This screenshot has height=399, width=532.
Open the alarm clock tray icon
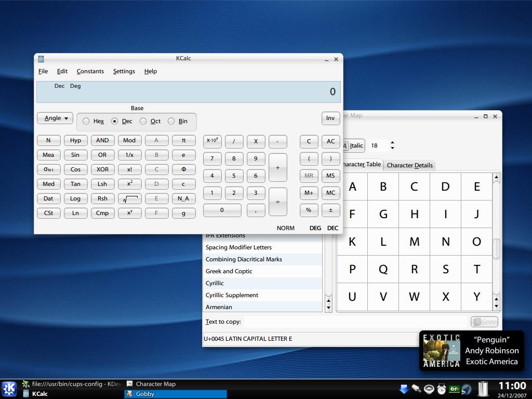pos(442,389)
